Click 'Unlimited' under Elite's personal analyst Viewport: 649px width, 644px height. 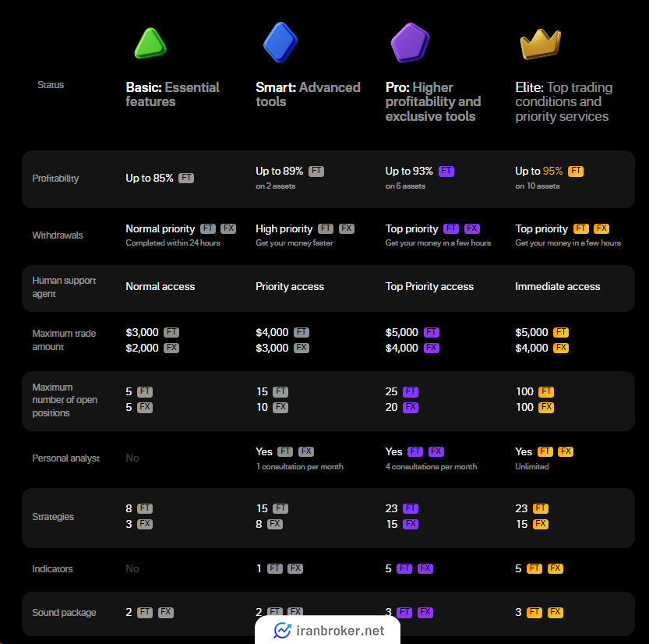tap(532, 466)
